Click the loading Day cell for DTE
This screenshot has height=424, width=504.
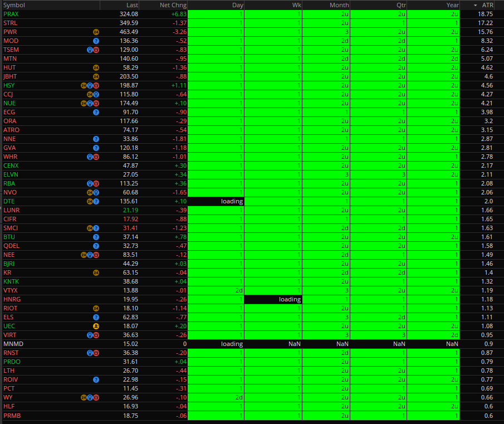click(x=216, y=201)
